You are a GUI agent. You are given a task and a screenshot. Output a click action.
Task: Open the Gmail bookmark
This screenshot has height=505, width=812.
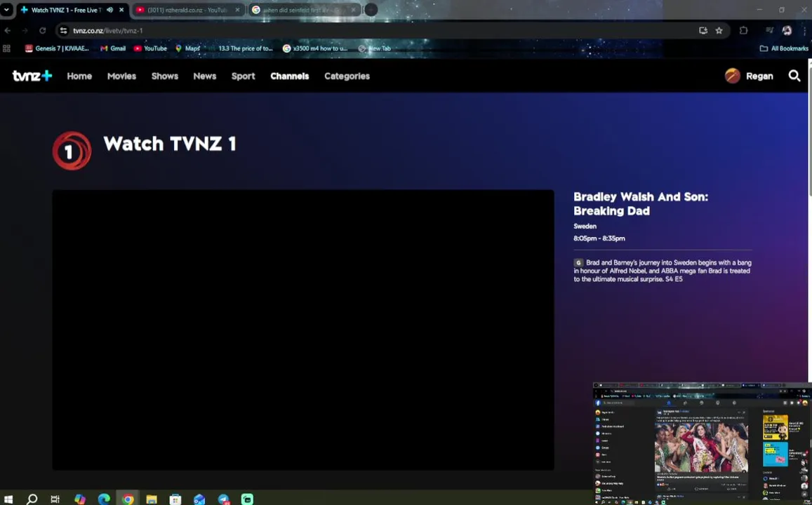pyautogui.click(x=113, y=48)
